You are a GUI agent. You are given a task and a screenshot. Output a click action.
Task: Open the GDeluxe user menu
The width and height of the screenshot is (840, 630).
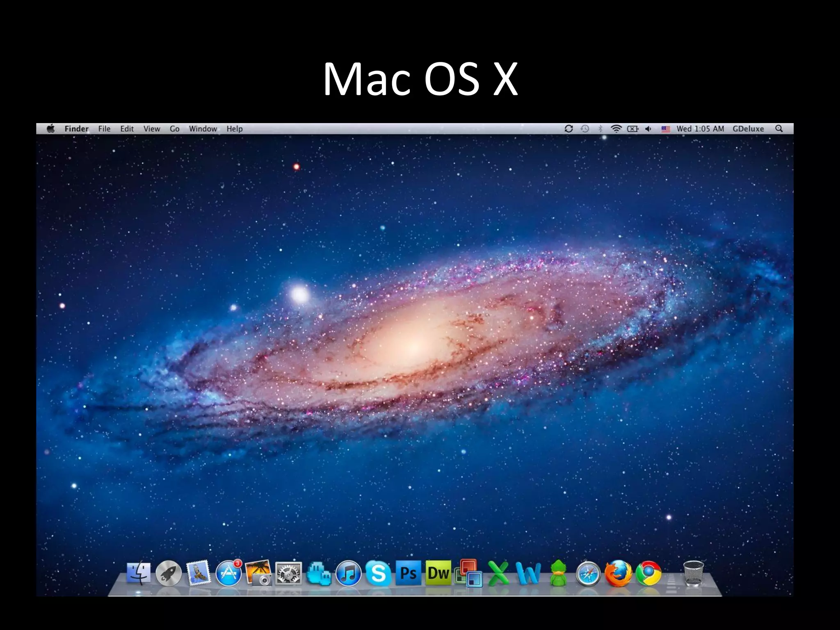748,129
